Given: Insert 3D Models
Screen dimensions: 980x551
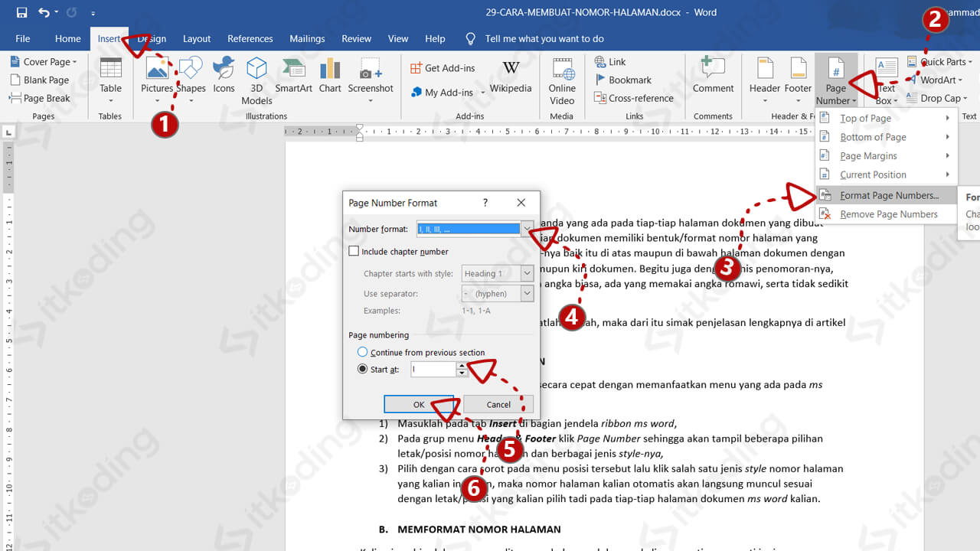Looking at the screenshot, I should coord(256,80).
